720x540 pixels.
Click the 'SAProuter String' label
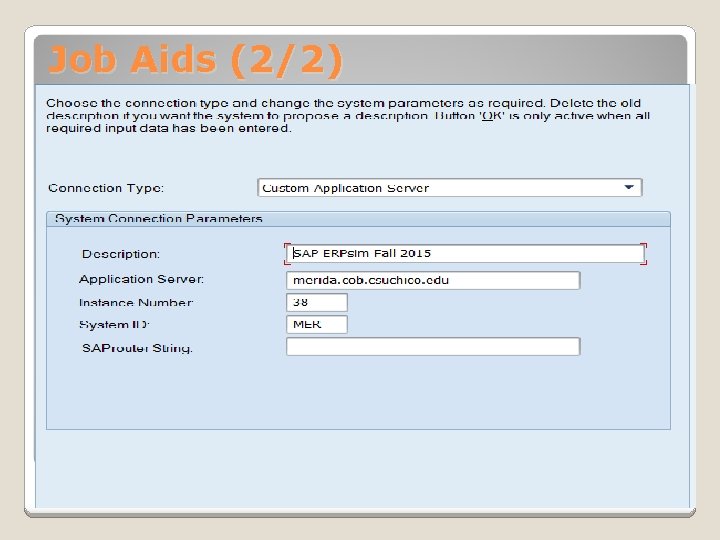point(137,348)
